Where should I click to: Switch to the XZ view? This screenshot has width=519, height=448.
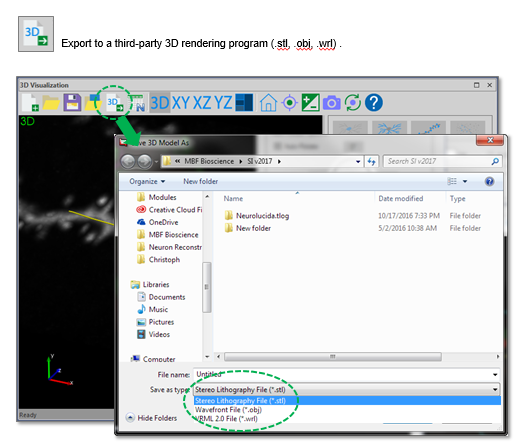point(202,103)
